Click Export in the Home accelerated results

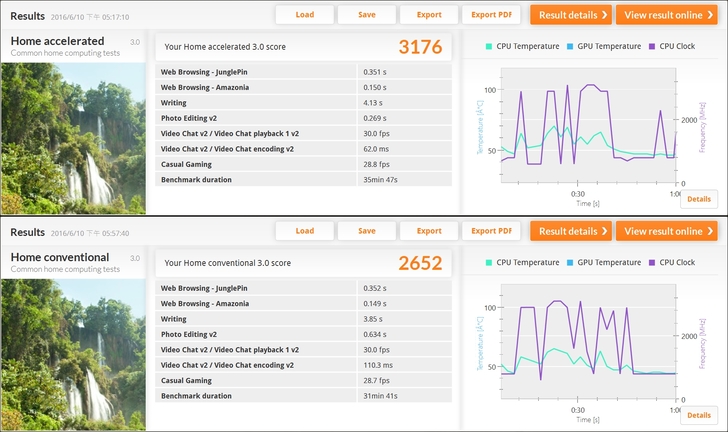[429, 15]
